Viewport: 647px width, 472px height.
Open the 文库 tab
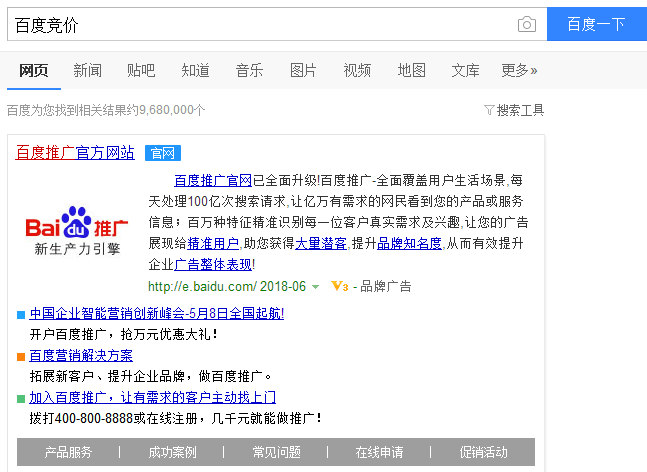[x=465, y=71]
